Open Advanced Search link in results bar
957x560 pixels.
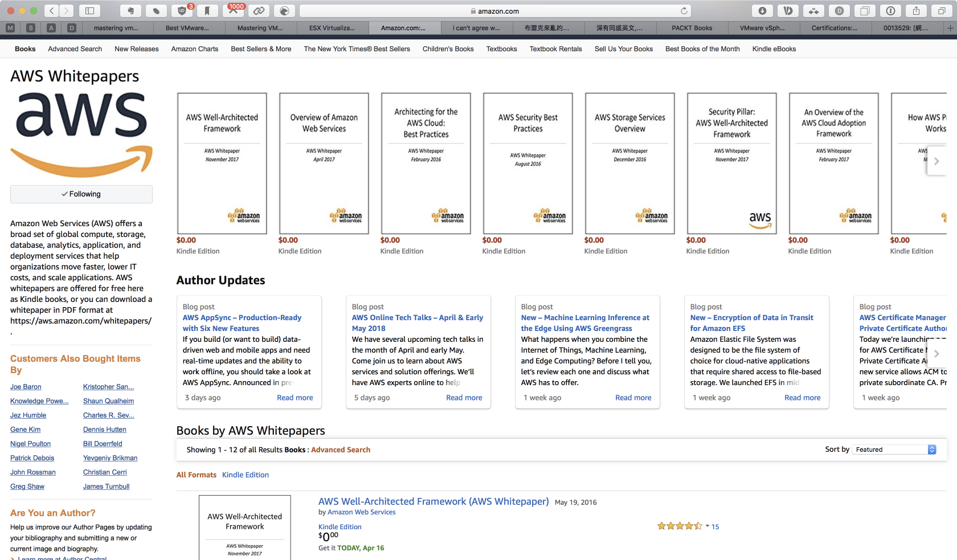click(340, 449)
